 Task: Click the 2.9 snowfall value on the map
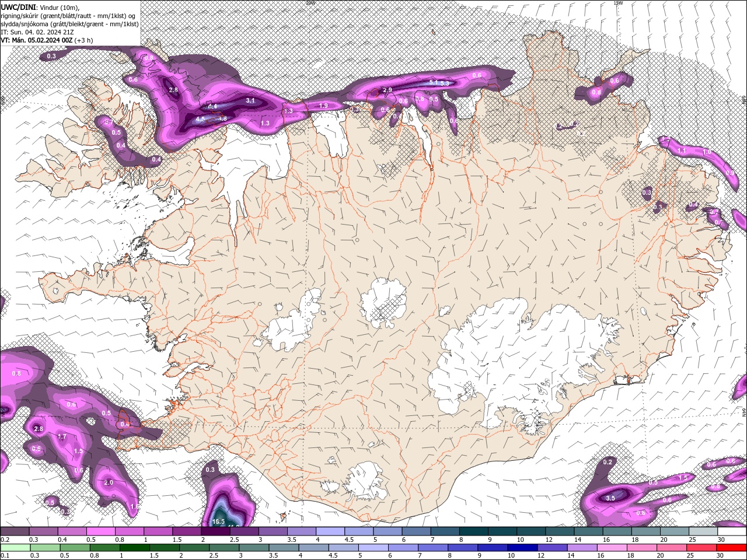pos(388,90)
